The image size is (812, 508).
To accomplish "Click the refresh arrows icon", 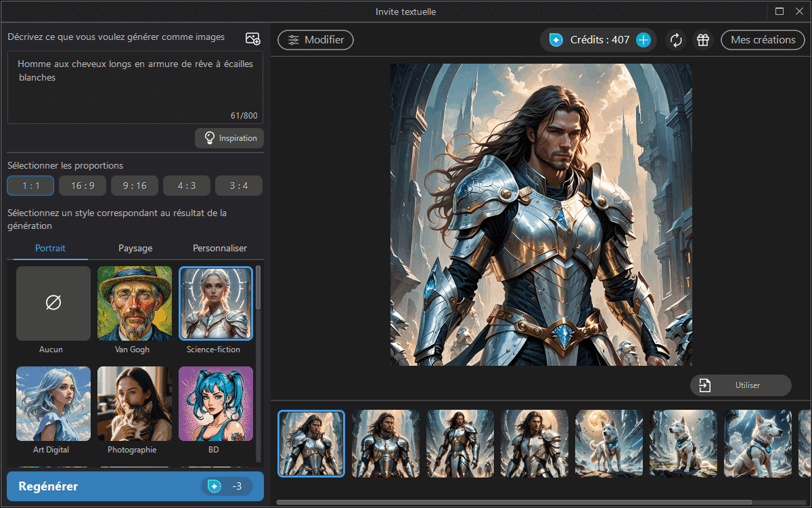I will [x=676, y=40].
